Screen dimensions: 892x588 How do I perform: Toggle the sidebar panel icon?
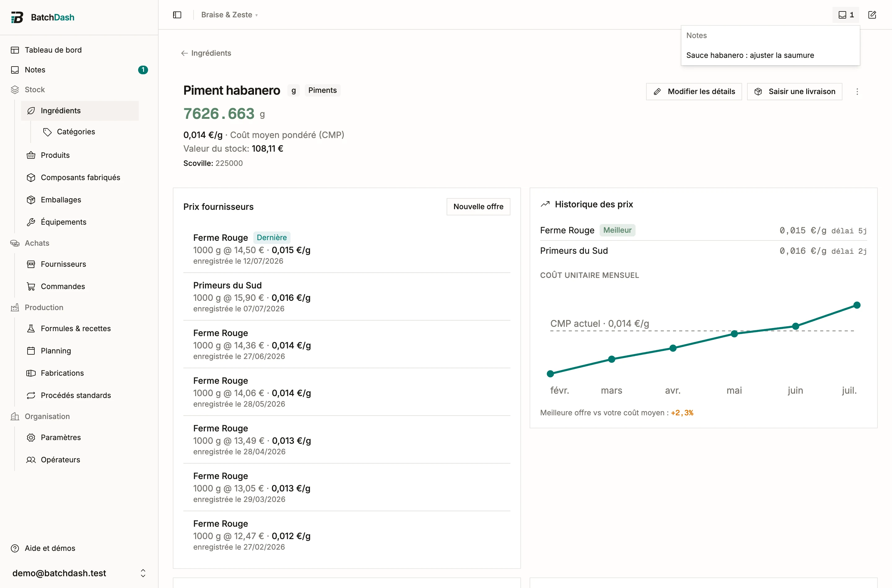click(177, 15)
